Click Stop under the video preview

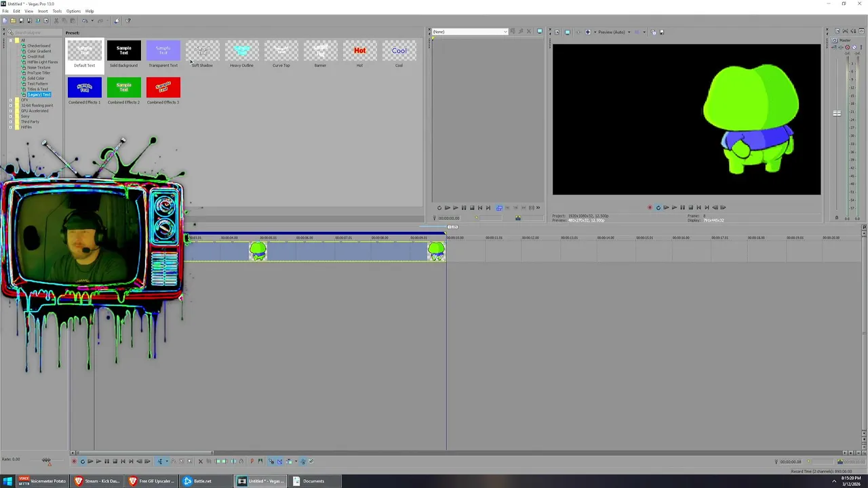690,207
